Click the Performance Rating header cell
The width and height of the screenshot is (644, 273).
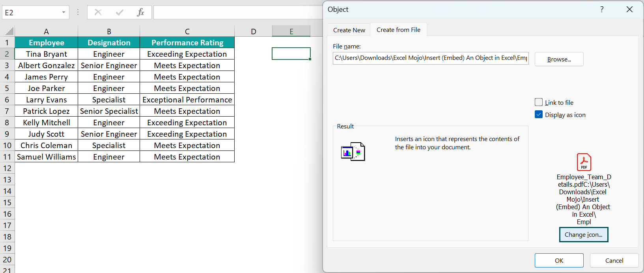(187, 43)
